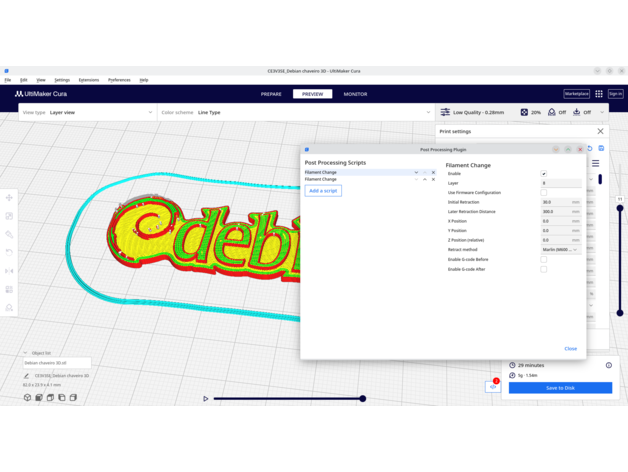
Task: Open print time info icon
Action: pyautogui.click(x=609, y=365)
